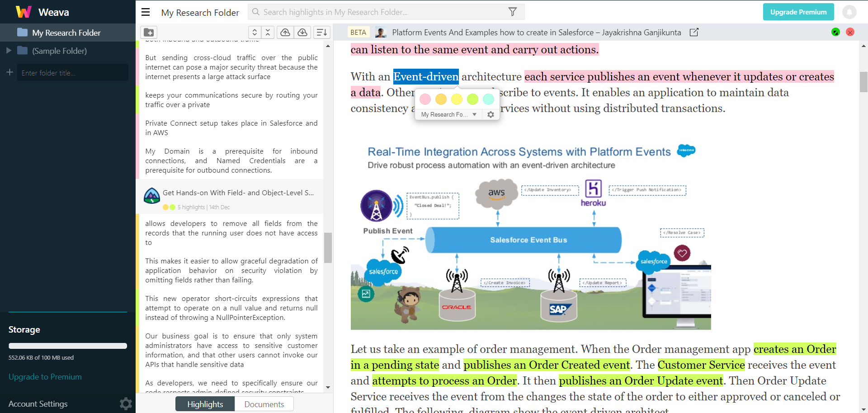The width and height of the screenshot is (868, 413).
Task: Open the search filter funnel
Action: [x=512, y=12]
